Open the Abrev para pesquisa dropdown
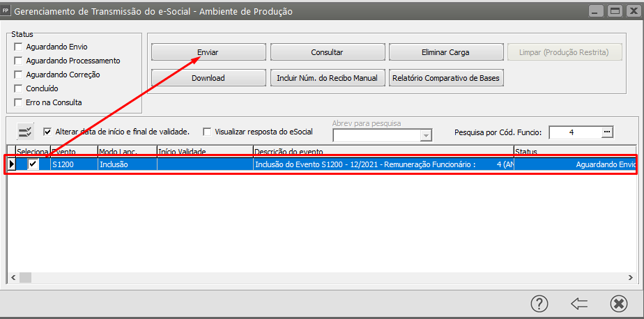The width and height of the screenshot is (644, 319). (x=426, y=136)
